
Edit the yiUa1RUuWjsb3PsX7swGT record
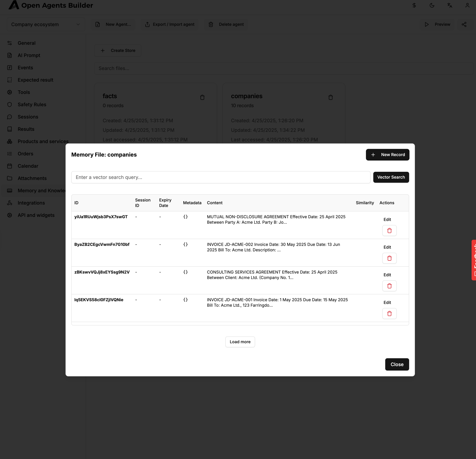(387, 220)
